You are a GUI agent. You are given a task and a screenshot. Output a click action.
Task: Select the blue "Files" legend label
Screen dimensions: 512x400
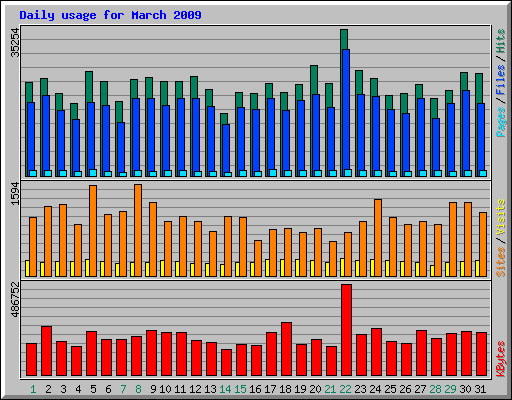click(500, 79)
